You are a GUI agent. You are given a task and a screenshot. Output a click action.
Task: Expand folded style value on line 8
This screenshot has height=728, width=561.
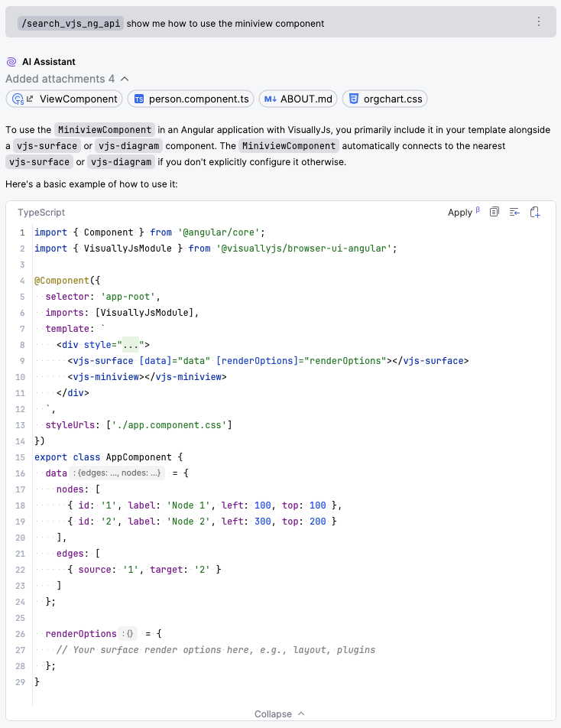coord(131,345)
